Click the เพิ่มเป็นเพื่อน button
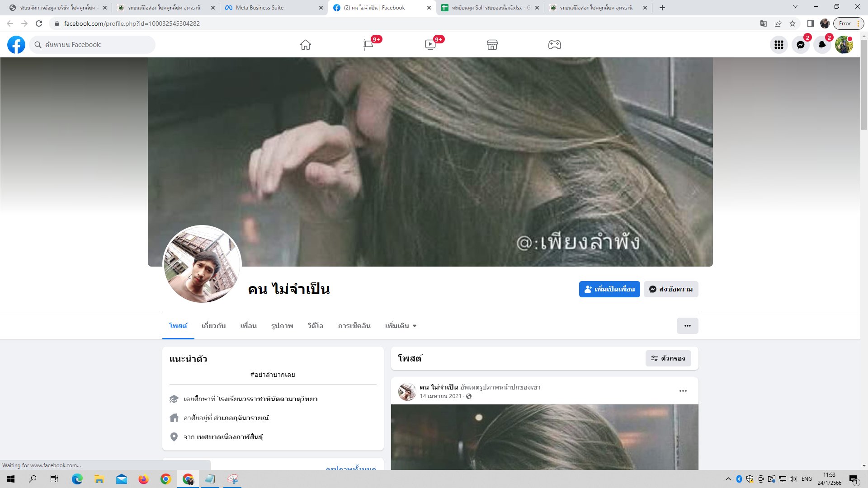The image size is (868, 488). 609,289
